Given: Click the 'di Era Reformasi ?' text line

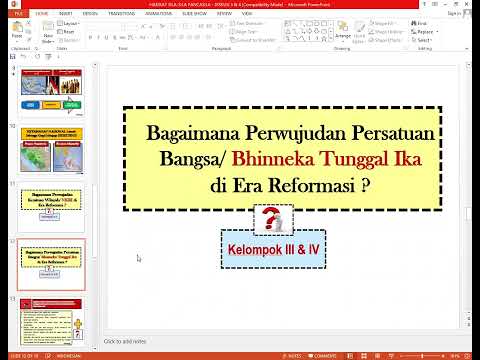Looking at the screenshot, I should [x=290, y=185].
